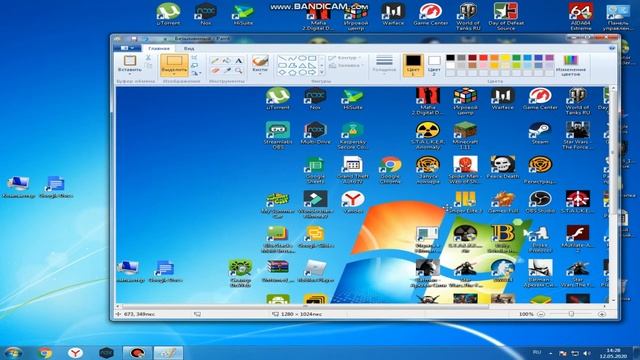The height and width of the screenshot is (360, 640).
Task: Select the Pencil tool
Action: [x=215, y=60]
